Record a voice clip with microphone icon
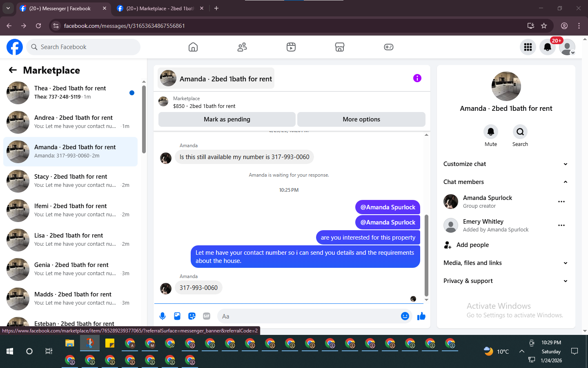The height and width of the screenshot is (368, 588). click(x=163, y=316)
